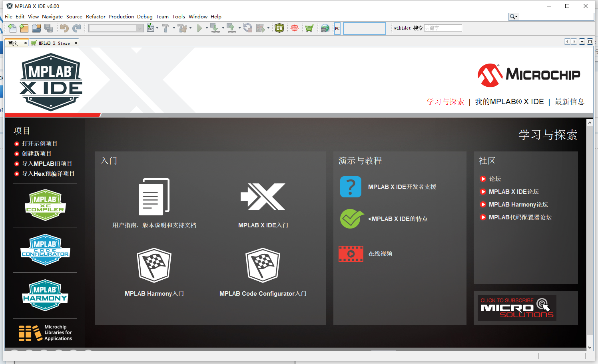
Task: Click the Read Device Memory icon
Action: point(232,28)
